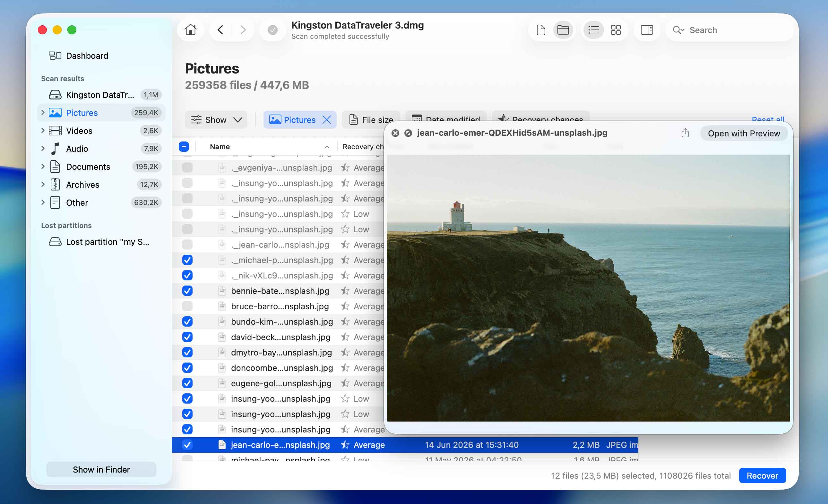Viewport: 828px width, 504px height.
Task: Navigate forward with the right arrow
Action: coord(243,30)
